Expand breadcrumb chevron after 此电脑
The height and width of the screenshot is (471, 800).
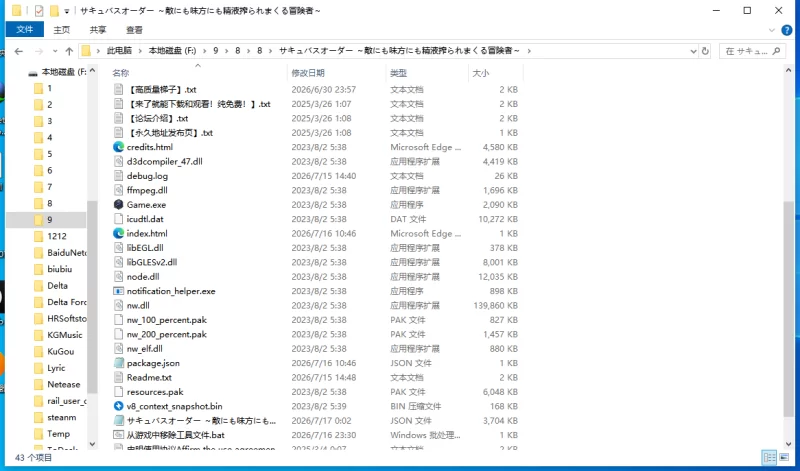(x=140, y=51)
